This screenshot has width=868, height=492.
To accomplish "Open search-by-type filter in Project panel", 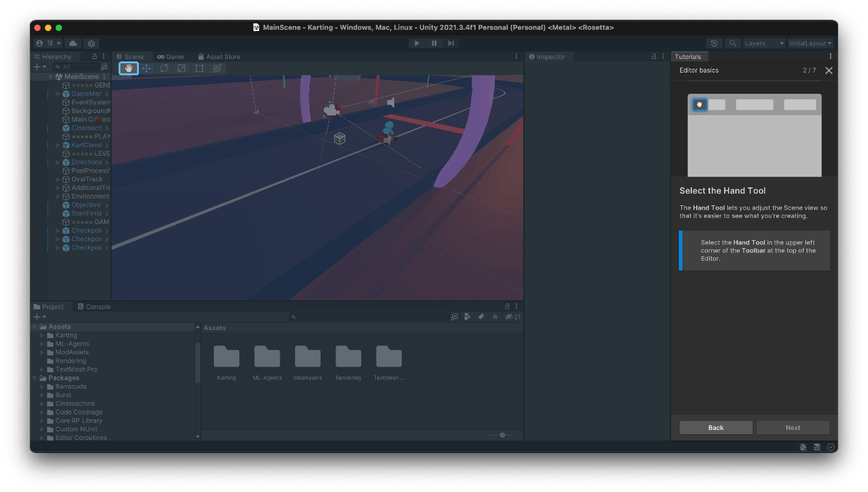I will click(x=467, y=316).
